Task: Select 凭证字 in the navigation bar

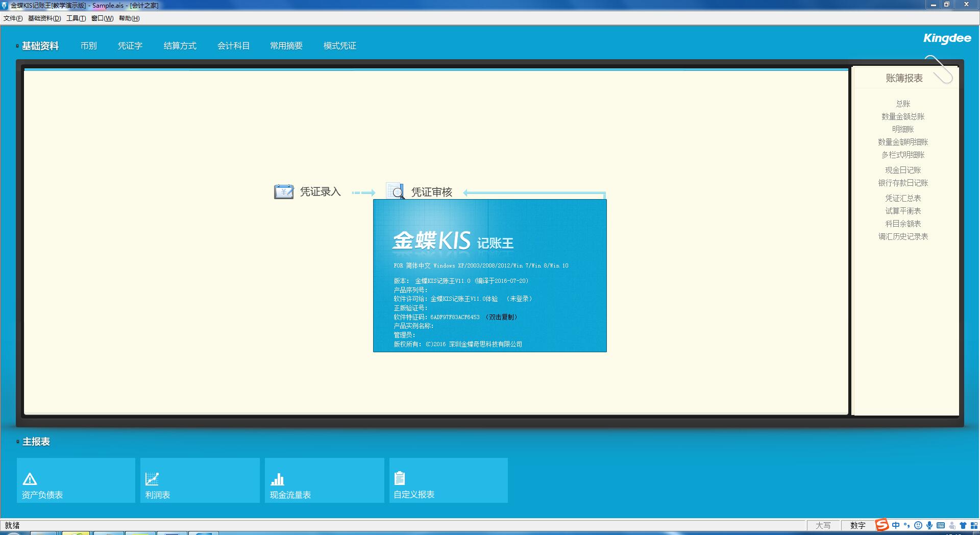Action: 130,46
